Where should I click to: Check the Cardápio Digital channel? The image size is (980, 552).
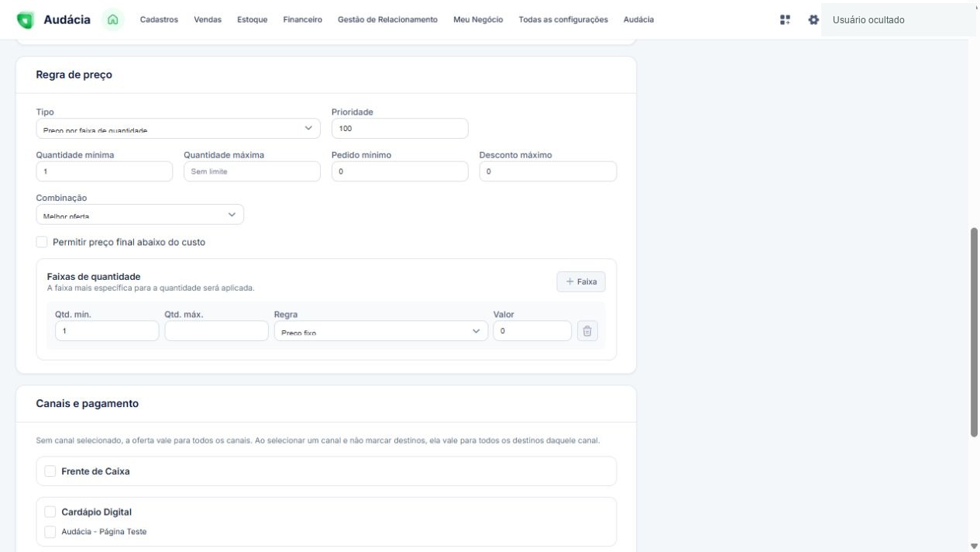point(50,512)
